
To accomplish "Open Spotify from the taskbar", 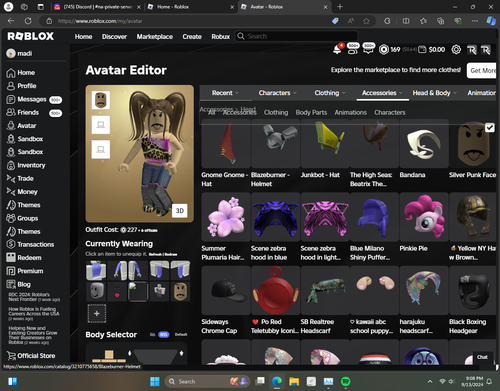I will (346, 381).
